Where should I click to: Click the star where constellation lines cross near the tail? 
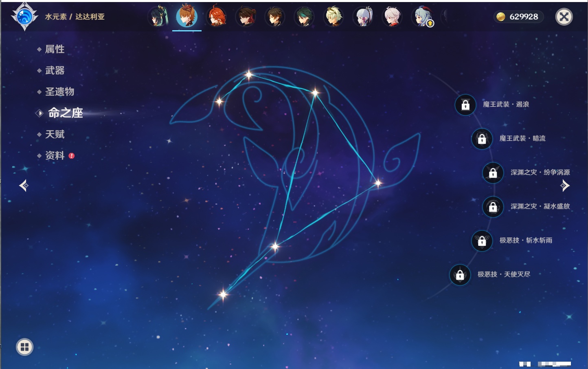coord(275,246)
